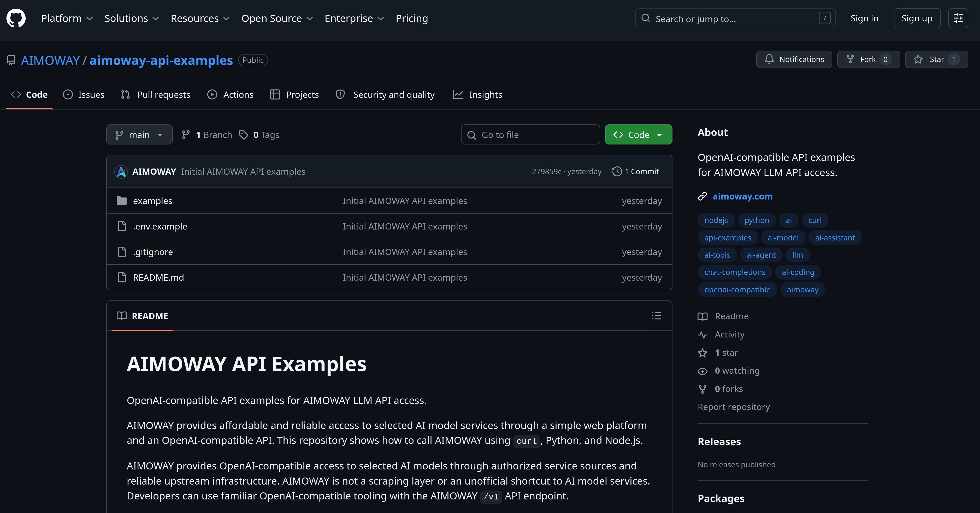
Task: Open the README.md file name
Action: [x=158, y=277]
